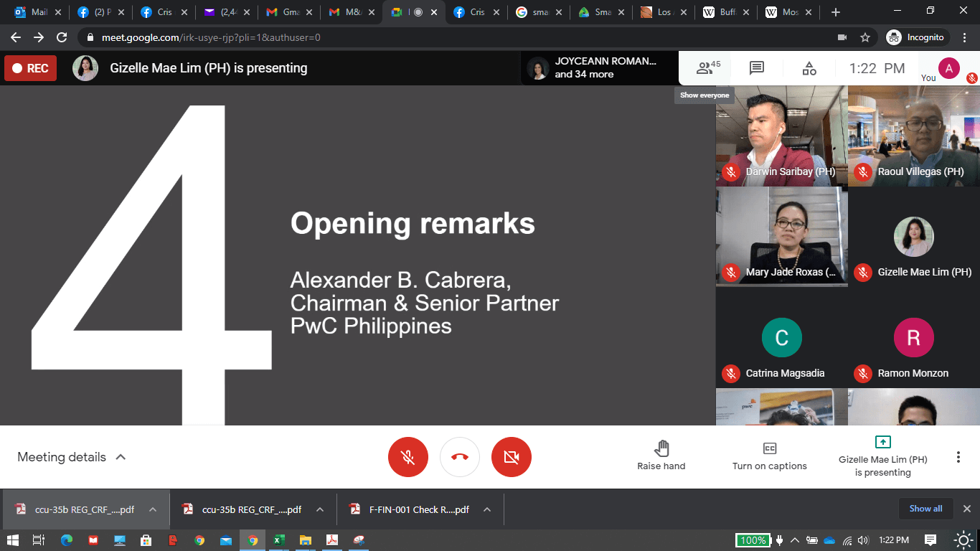This screenshot has height=551, width=980.
Task: Switch to the Outlook Mail tab
Action: pos(37,12)
